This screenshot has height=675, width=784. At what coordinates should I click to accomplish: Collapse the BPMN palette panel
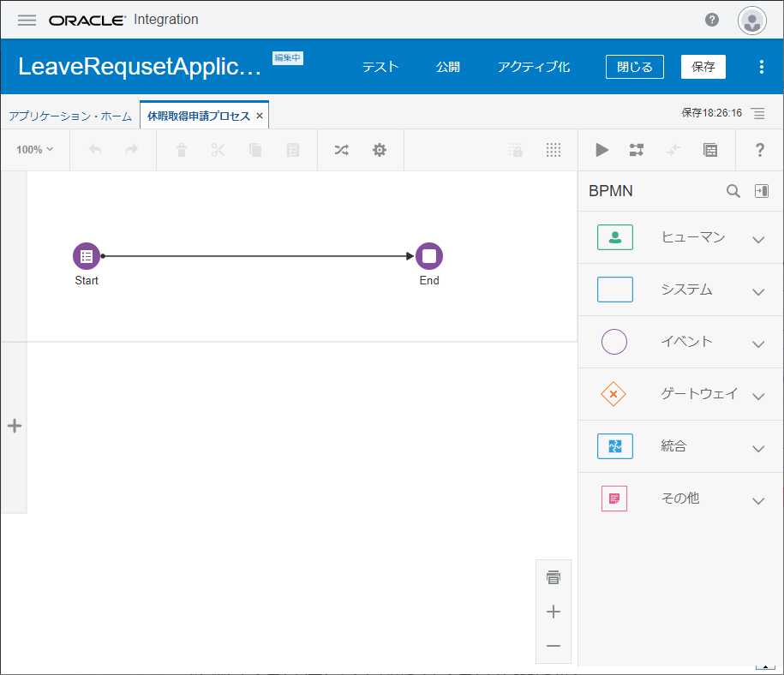click(761, 191)
